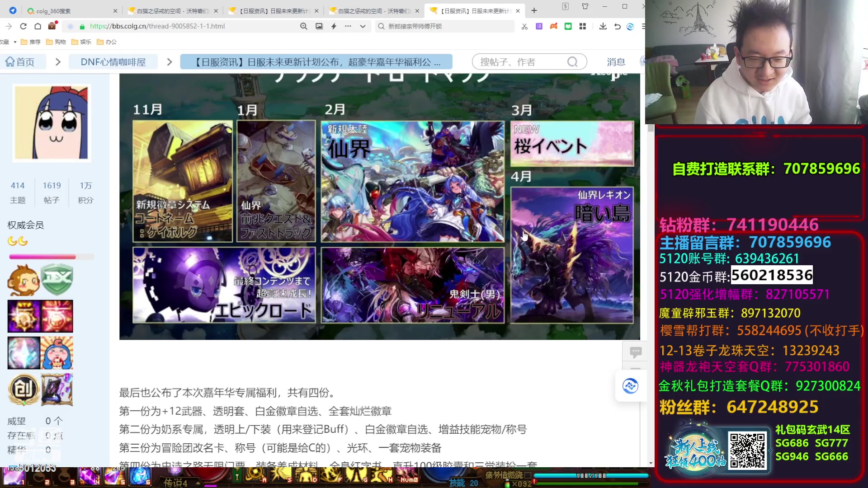The width and height of the screenshot is (868, 488).
Task: Click the thread title breadcrumb 【日服资讯】
Action: (316, 62)
